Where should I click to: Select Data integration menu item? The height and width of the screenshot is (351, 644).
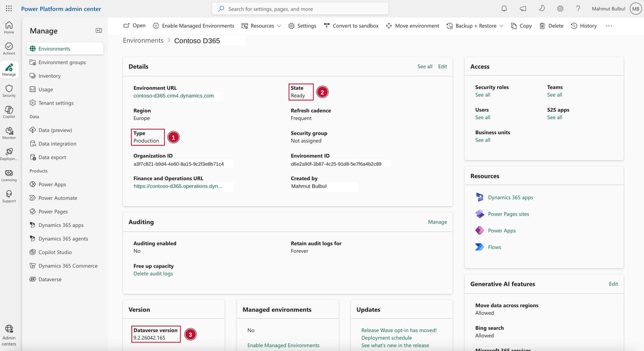click(x=65, y=144)
